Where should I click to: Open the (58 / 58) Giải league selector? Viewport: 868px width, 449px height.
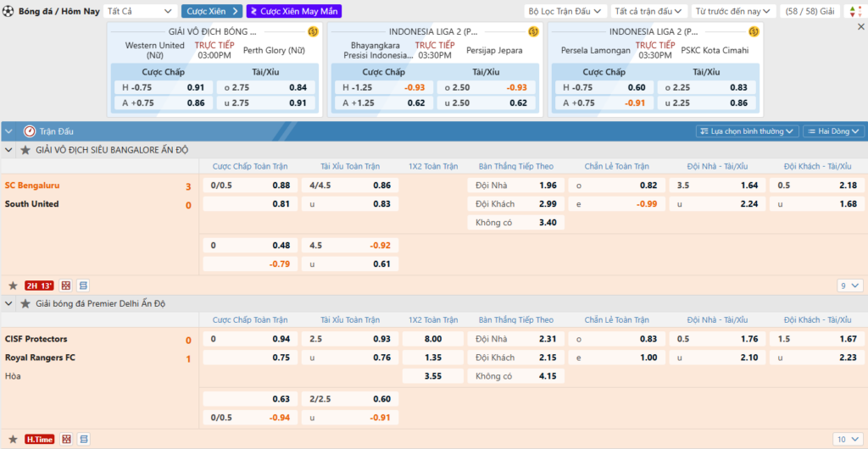810,11
